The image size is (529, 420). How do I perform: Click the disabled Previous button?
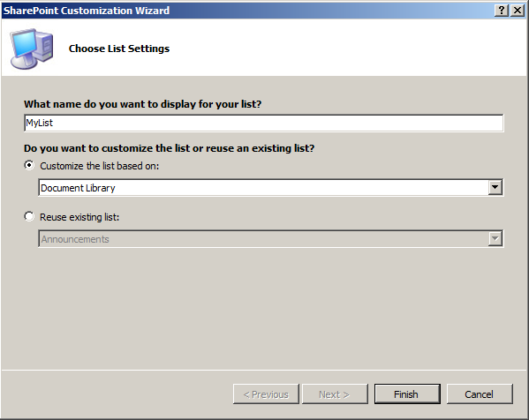click(266, 394)
